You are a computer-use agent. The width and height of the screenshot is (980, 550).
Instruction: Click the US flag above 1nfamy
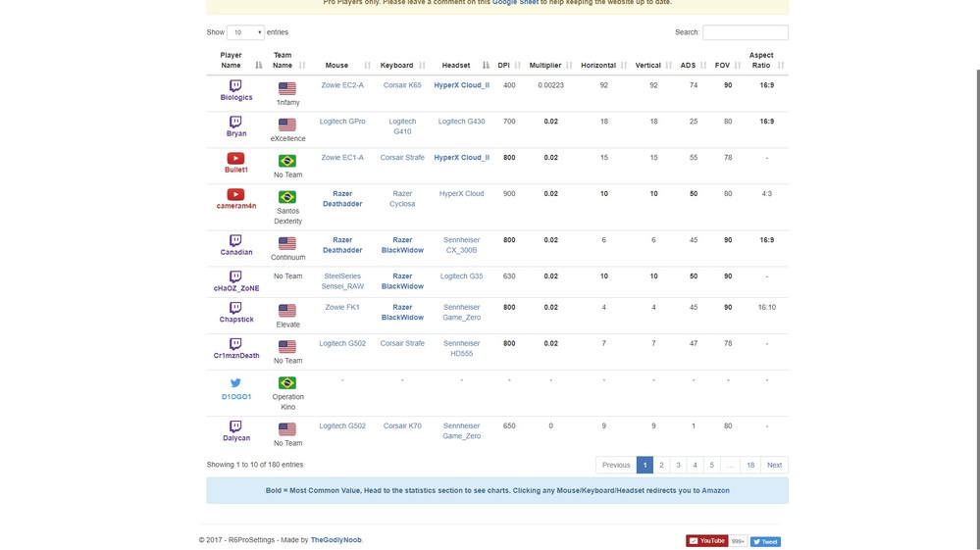coord(287,89)
